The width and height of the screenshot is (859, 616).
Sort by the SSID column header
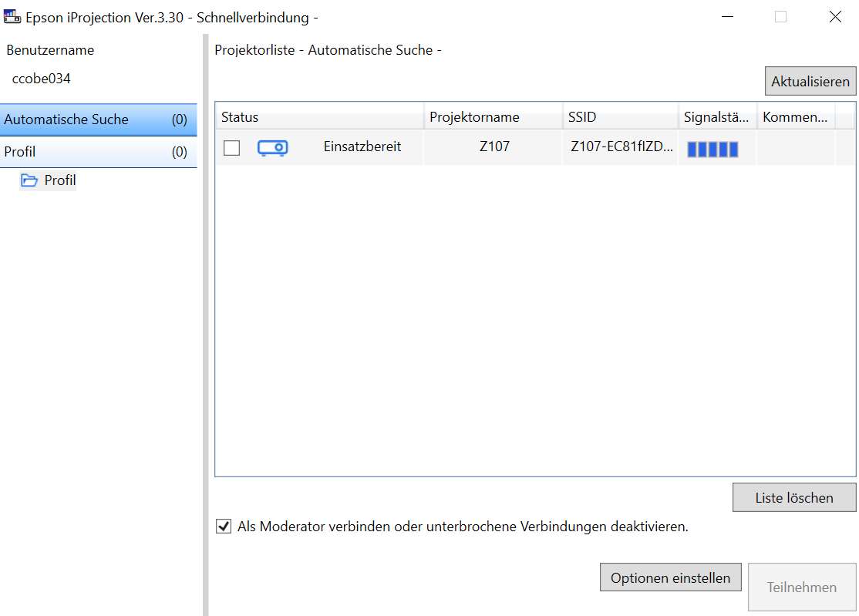click(620, 116)
